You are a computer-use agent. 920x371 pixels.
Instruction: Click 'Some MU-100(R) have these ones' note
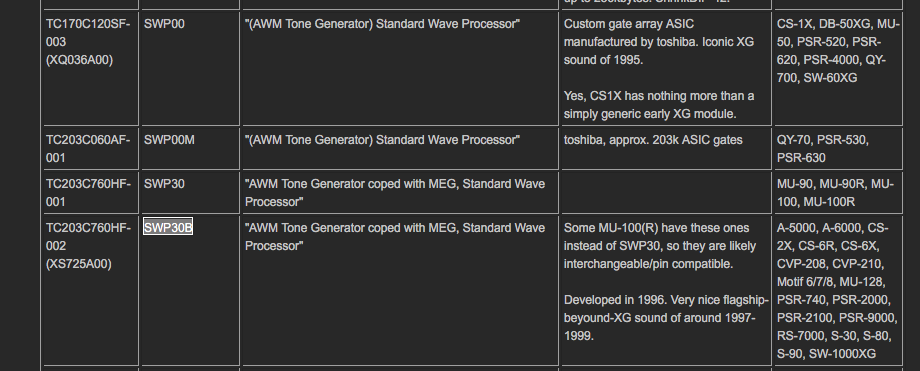(660, 246)
